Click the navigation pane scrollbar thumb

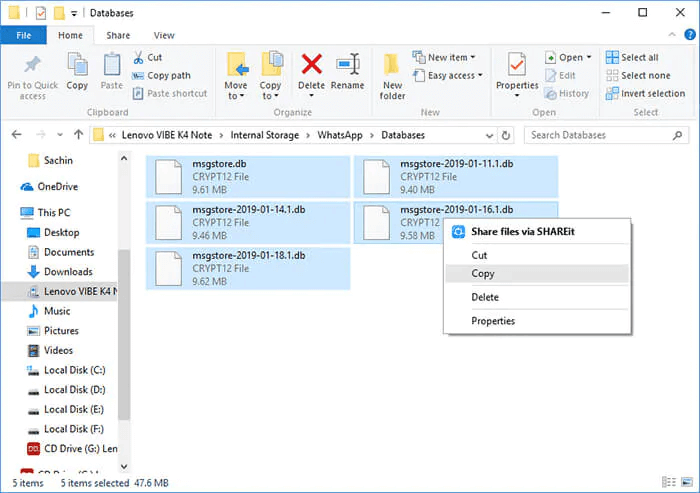pyautogui.click(x=124, y=334)
